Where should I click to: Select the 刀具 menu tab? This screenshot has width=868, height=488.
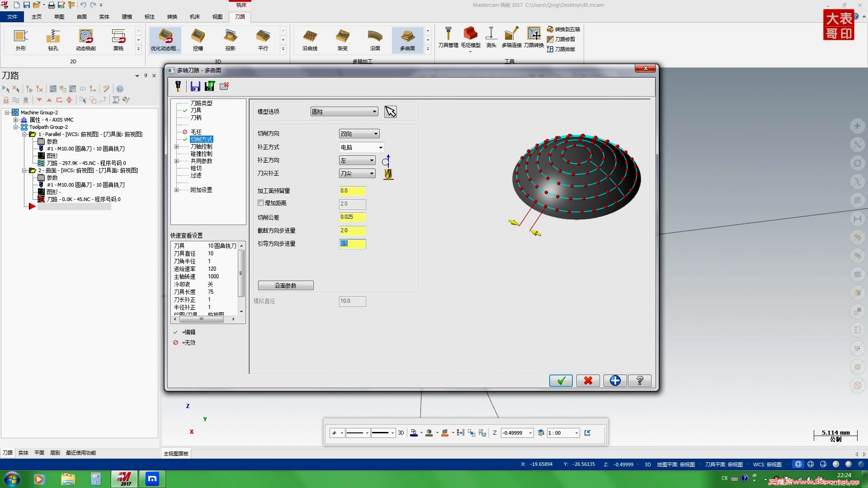196,110
